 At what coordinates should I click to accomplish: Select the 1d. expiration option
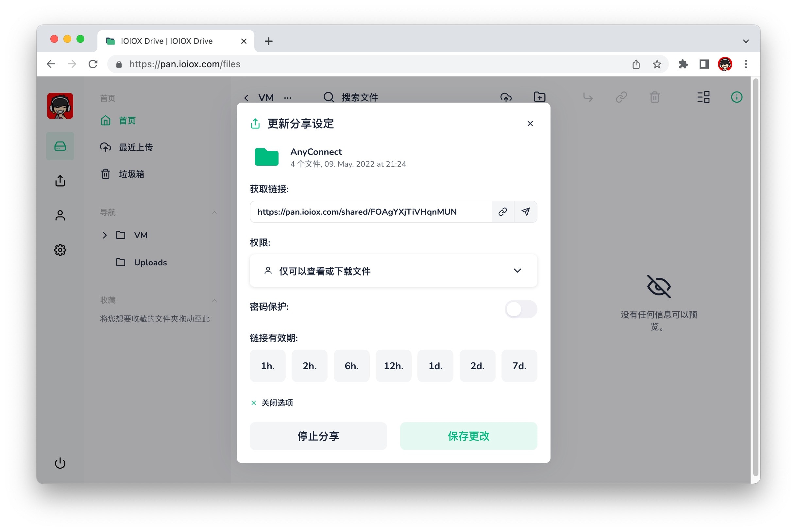[x=435, y=366]
